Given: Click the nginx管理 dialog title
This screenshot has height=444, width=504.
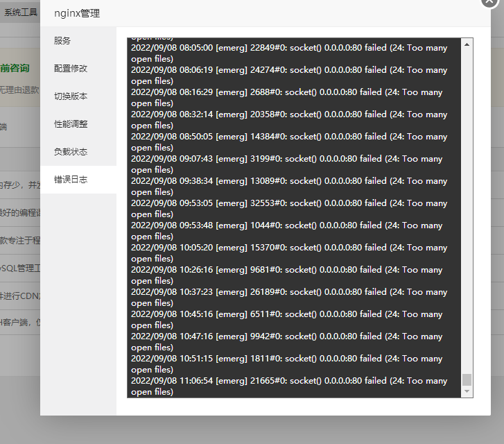Looking at the screenshot, I should pyautogui.click(x=77, y=13).
